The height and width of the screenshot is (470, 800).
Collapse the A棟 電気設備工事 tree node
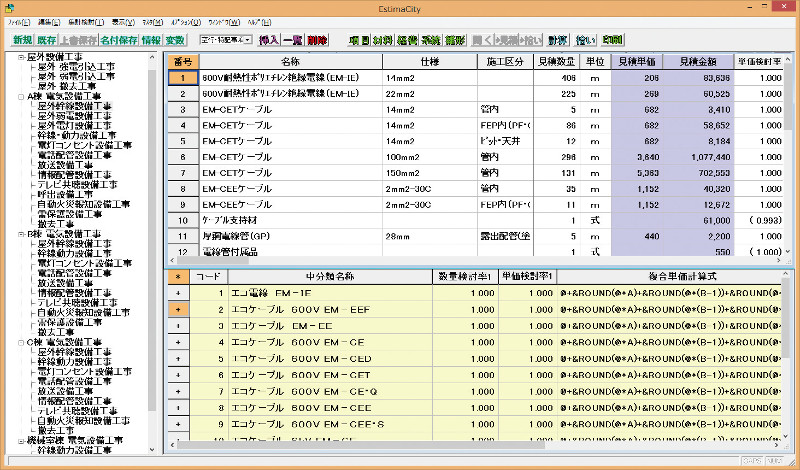coord(21,96)
